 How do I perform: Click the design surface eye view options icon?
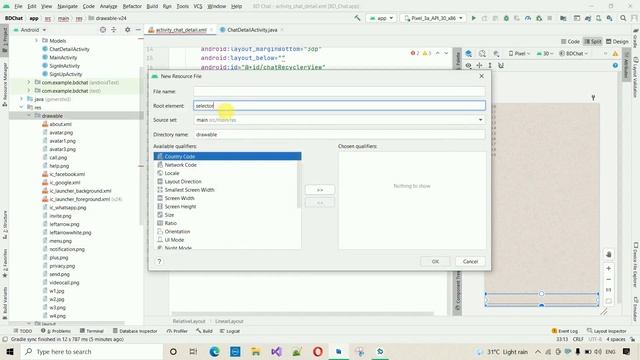click(x=469, y=65)
